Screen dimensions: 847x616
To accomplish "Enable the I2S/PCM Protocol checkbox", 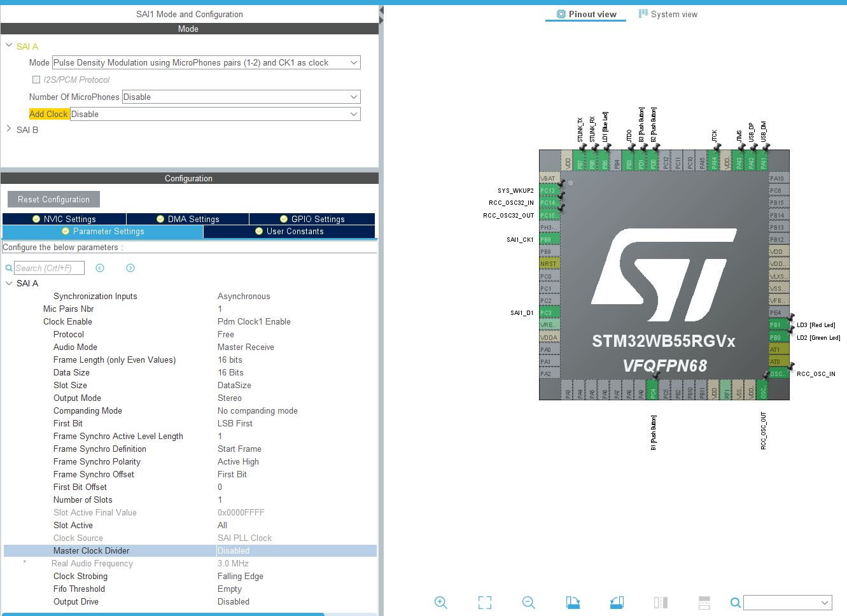I will (36, 80).
